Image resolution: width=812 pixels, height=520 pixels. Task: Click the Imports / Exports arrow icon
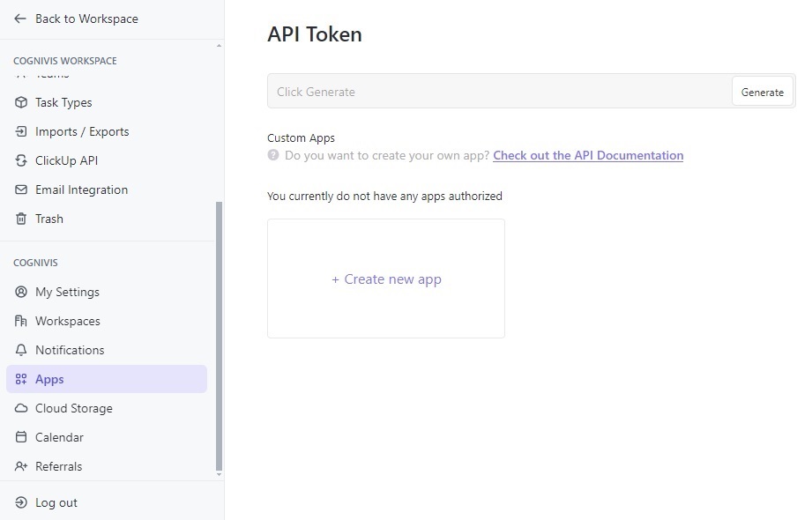(x=21, y=131)
